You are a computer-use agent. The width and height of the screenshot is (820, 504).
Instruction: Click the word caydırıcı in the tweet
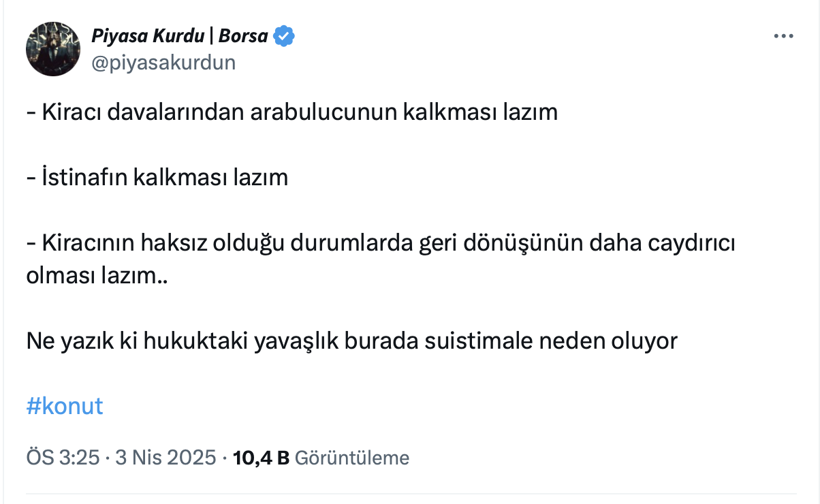(694, 243)
